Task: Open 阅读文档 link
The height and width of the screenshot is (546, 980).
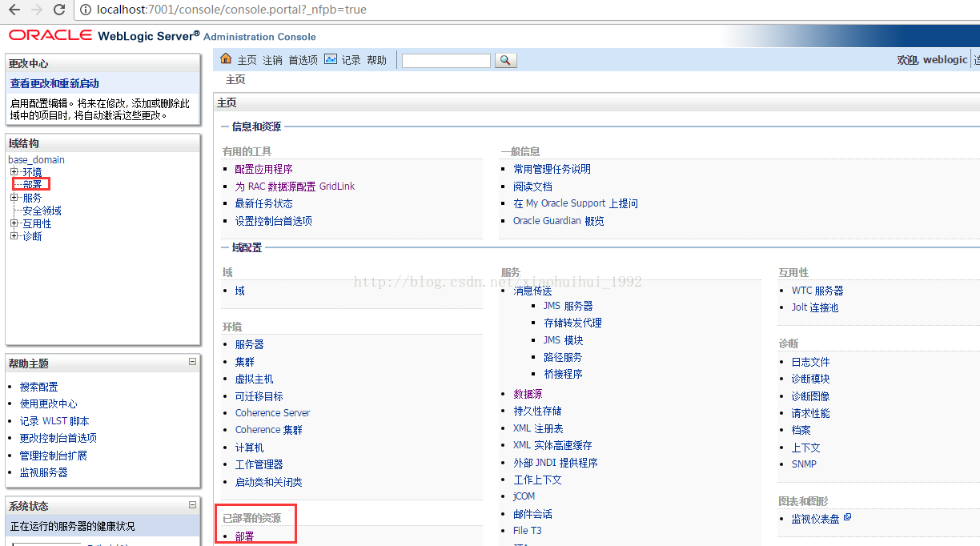Action: click(532, 187)
